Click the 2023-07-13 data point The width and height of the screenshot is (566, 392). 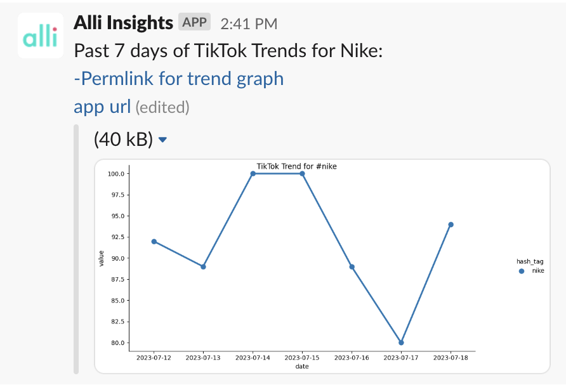[203, 266]
